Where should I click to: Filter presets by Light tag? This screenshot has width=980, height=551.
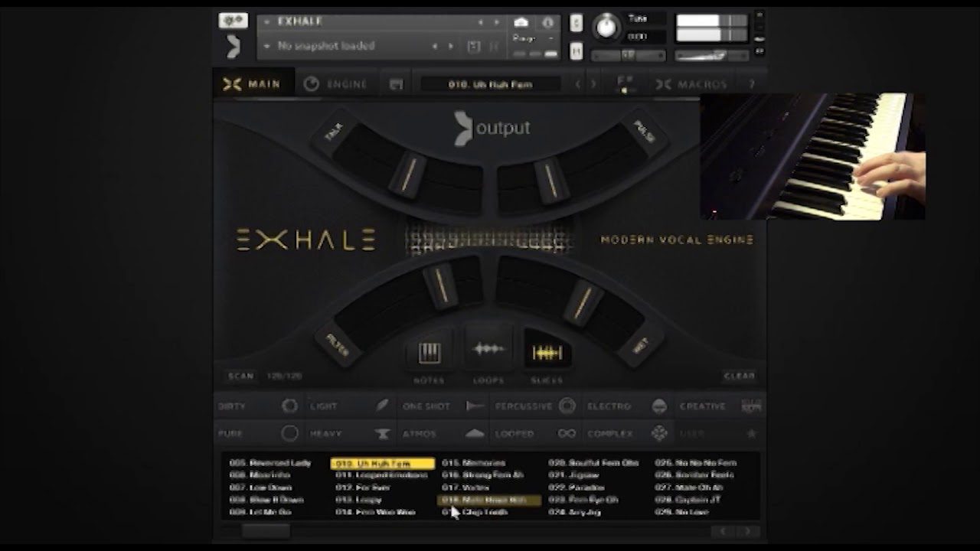tap(349, 406)
